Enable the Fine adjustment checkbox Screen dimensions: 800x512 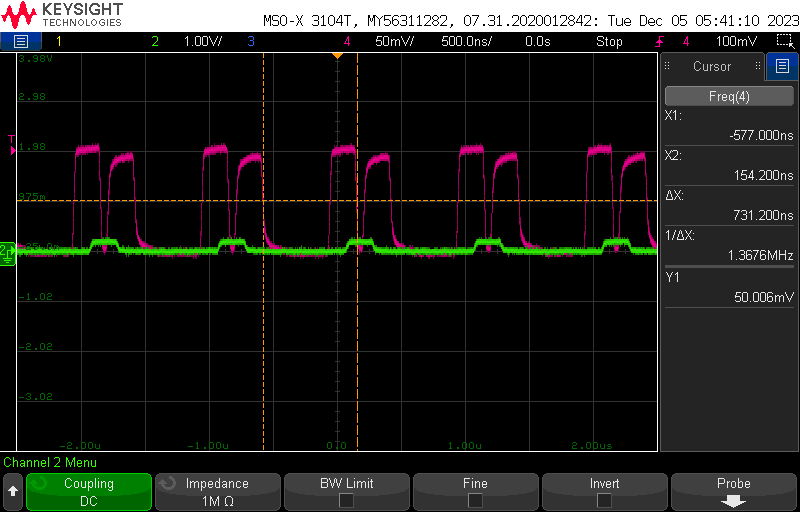[x=475, y=500]
